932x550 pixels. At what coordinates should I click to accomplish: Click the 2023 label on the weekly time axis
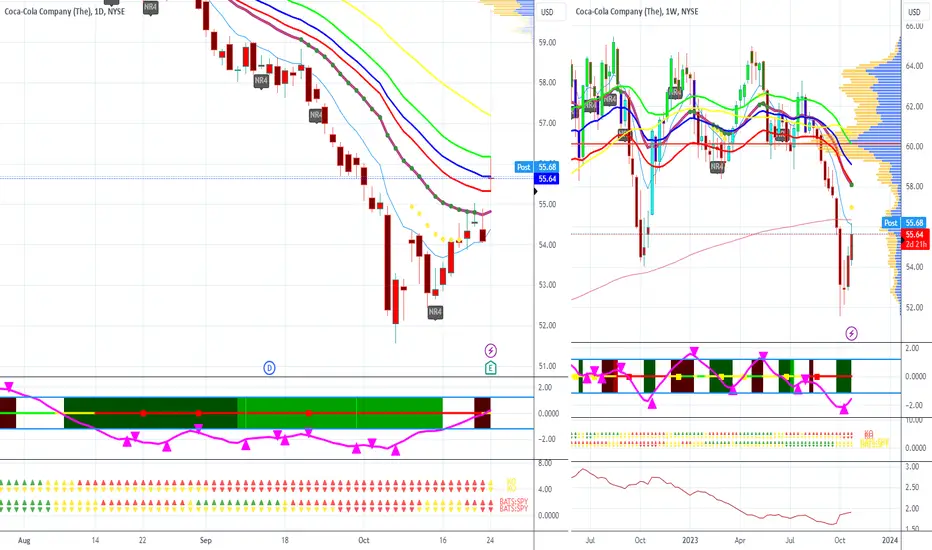[690, 540]
